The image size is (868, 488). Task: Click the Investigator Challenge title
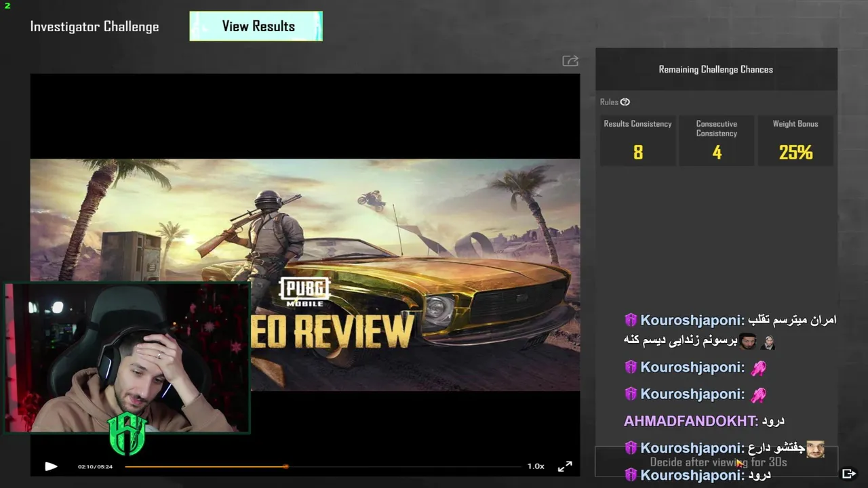click(x=94, y=26)
